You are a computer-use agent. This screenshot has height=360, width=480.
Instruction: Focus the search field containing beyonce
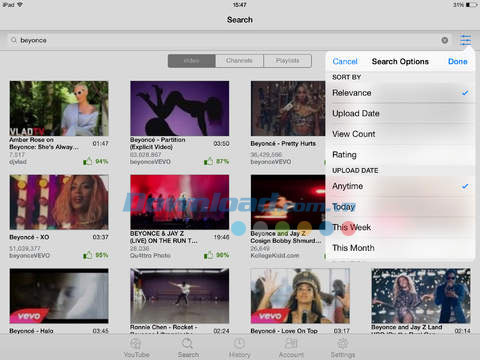point(230,40)
